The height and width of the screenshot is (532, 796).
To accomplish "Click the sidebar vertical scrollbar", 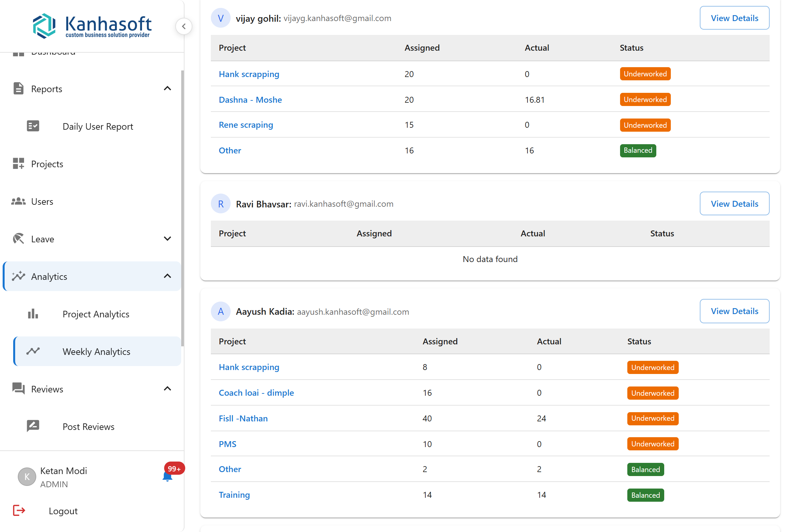I will [182, 208].
